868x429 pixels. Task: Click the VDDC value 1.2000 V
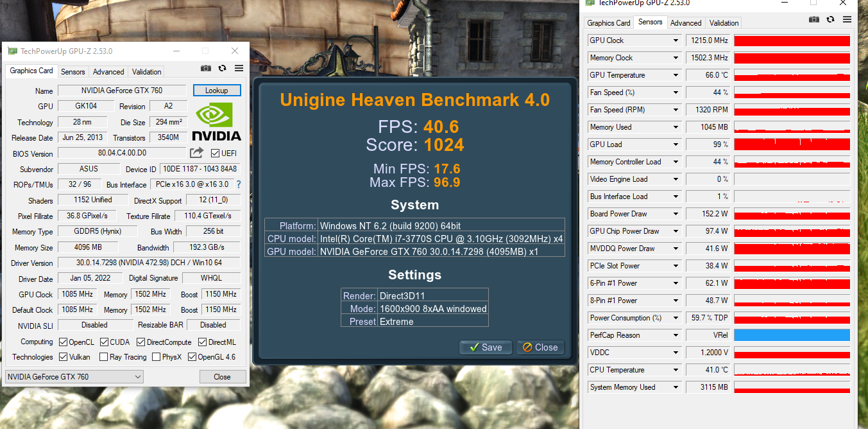(x=709, y=353)
